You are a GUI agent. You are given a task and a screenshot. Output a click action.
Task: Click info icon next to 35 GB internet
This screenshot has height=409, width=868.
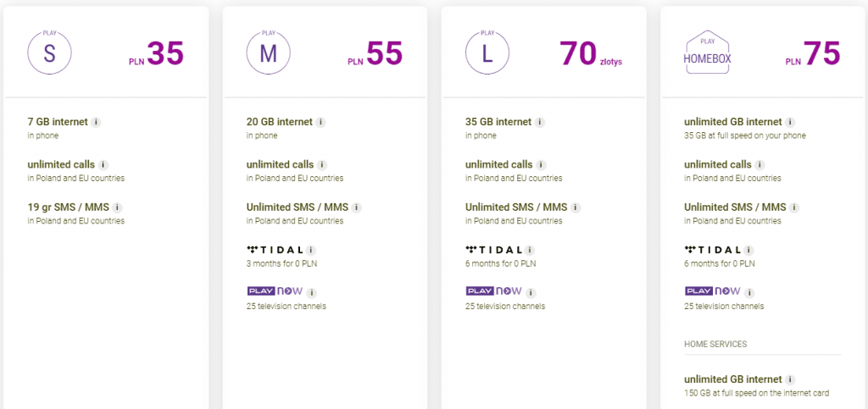pyautogui.click(x=539, y=122)
